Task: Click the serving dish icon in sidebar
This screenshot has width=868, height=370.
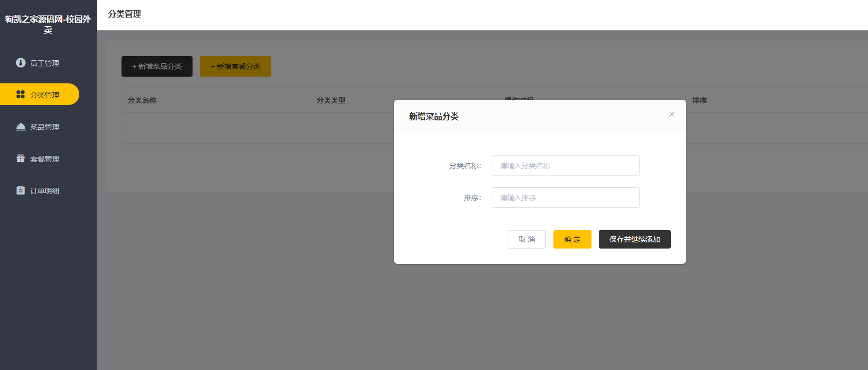Action: (x=21, y=127)
